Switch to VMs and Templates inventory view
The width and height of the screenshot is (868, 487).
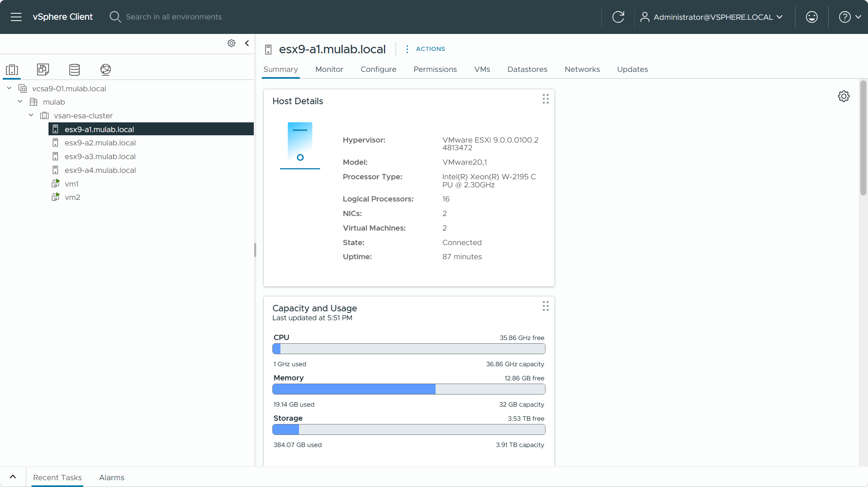click(43, 69)
